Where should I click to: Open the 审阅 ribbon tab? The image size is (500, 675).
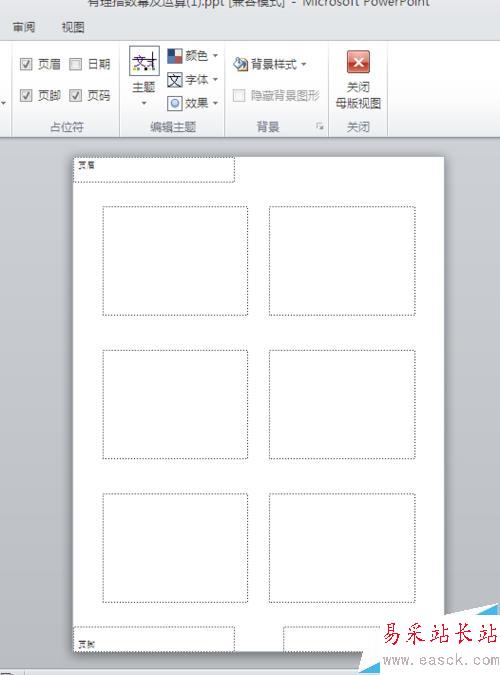[x=24, y=28]
